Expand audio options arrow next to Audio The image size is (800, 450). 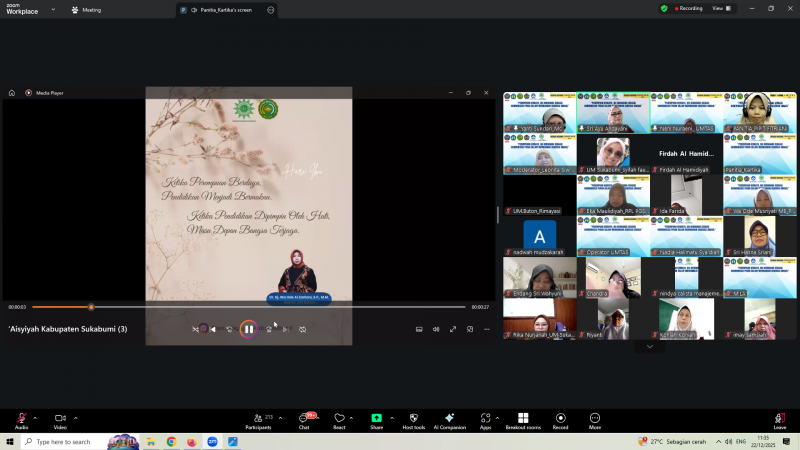point(35,417)
